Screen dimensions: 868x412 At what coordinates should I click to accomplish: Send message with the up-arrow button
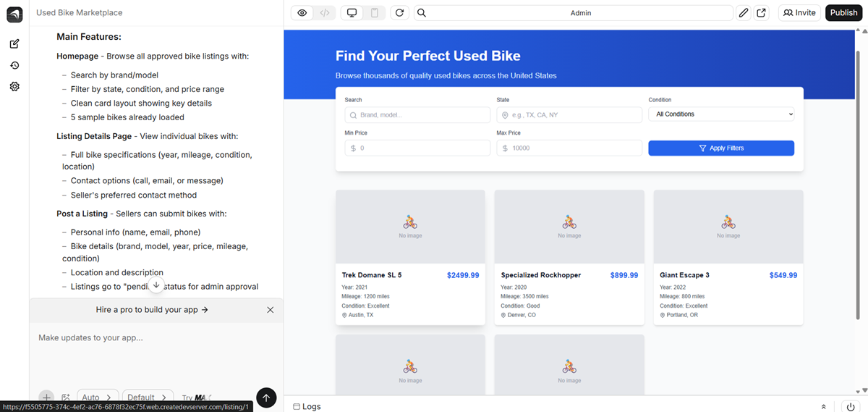pyautogui.click(x=266, y=398)
